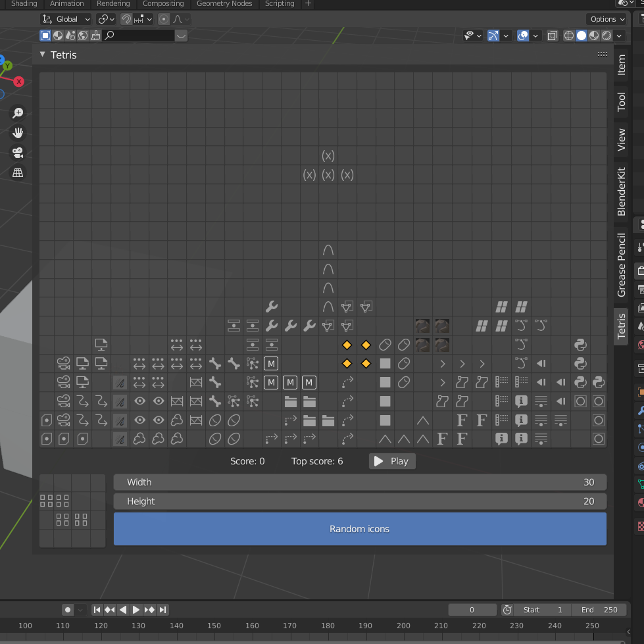Select the Tetris sidebar tab

coord(622,326)
